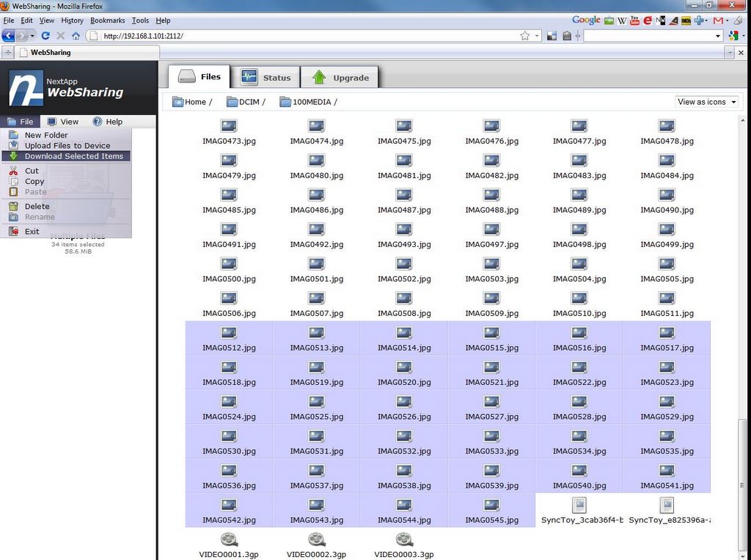Viewport: 751px width, 560px height.
Task: Choose Upload Files to Device
Action: [x=66, y=146]
